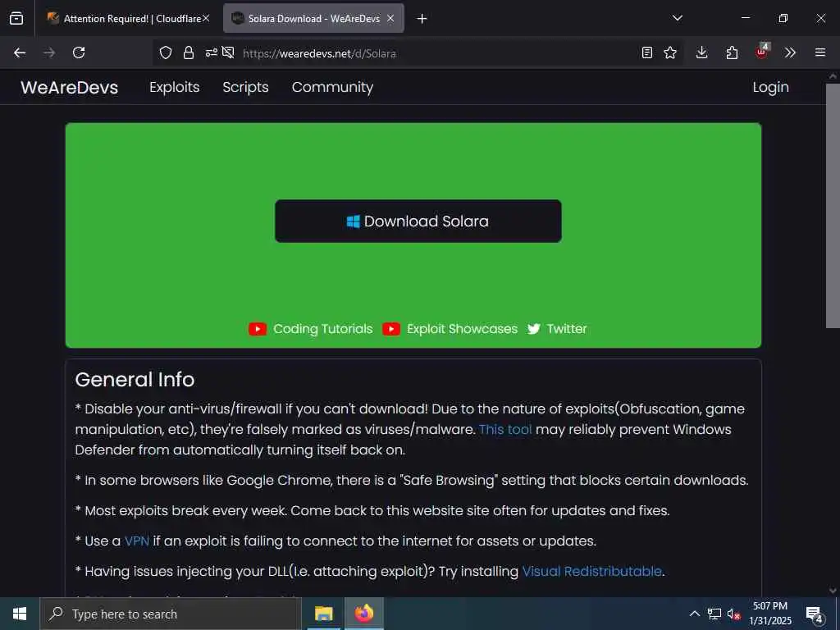840x630 pixels.
Task: Click the Twitter bird icon
Action: click(533, 329)
